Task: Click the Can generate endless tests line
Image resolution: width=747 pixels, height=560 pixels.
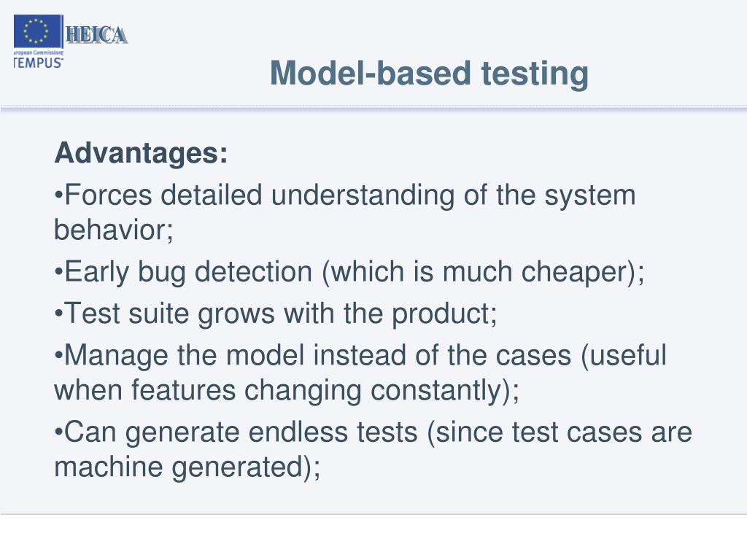Action: click(373, 432)
